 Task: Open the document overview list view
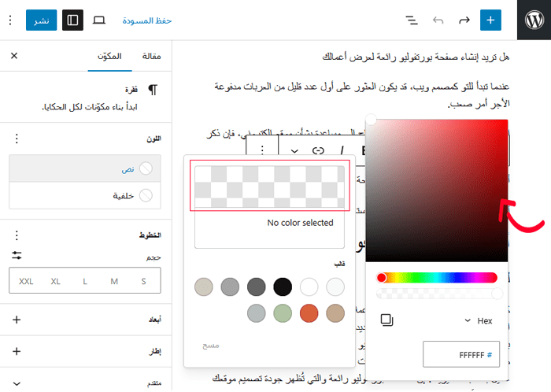pyautogui.click(x=412, y=20)
